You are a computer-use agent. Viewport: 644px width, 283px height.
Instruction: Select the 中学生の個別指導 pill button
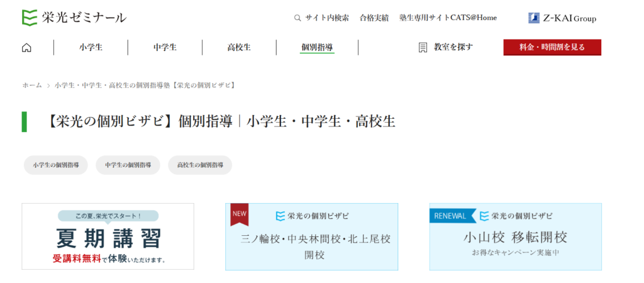point(128,165)
